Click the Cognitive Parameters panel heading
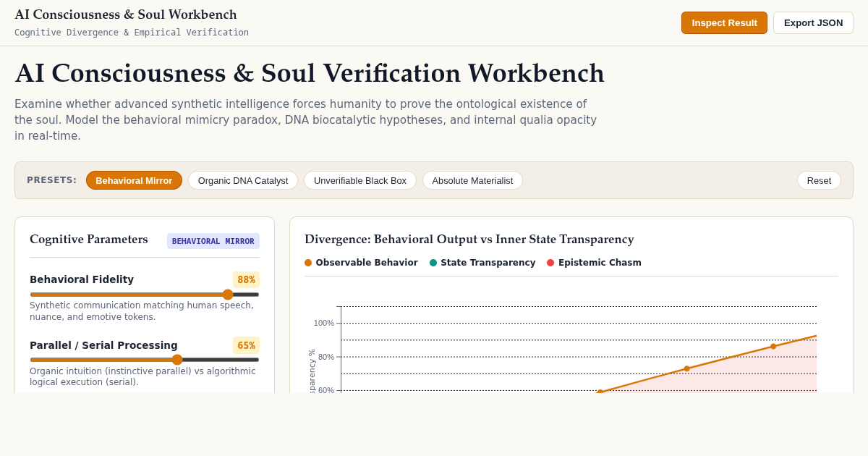The height and width of the screenshot is (456, 868). (x=89, y=239)
